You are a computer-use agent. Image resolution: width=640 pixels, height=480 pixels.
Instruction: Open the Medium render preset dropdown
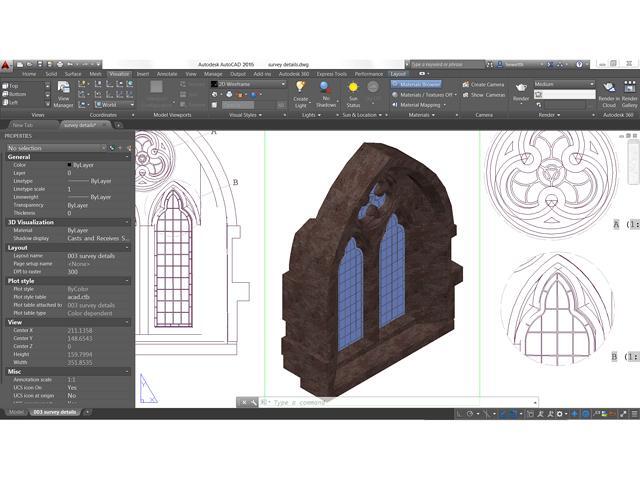564,84
